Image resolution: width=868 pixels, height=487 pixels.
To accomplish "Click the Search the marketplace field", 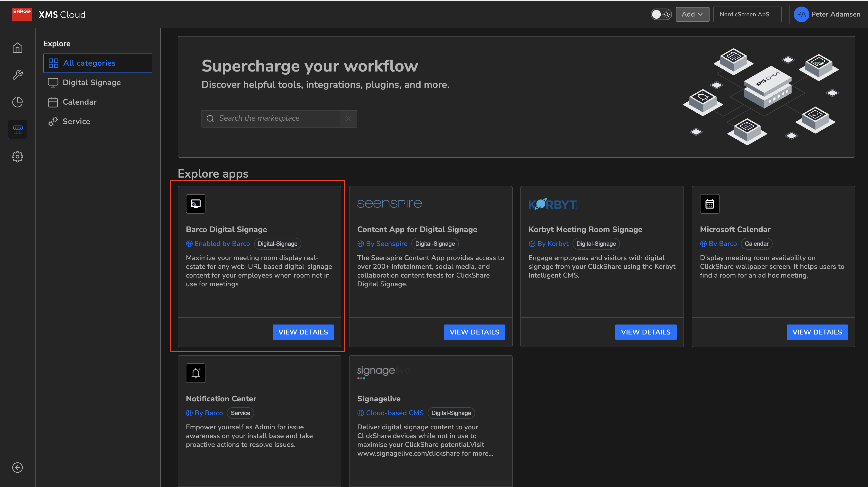I will [x=279, y=118].
